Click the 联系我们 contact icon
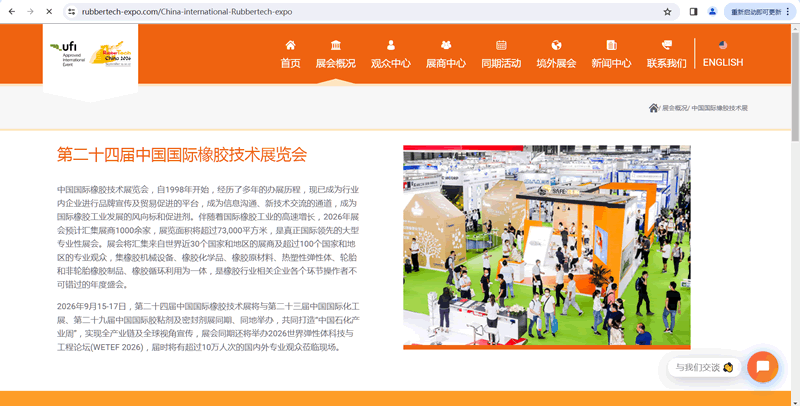This screenshot has height=406, width=800. click(666, 45)
